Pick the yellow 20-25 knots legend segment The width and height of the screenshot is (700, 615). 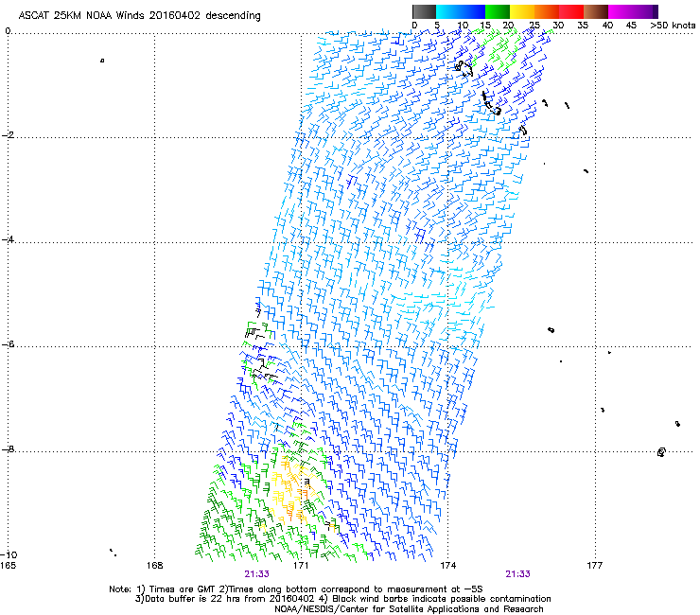pyautogui.click(x=522, y=11)
